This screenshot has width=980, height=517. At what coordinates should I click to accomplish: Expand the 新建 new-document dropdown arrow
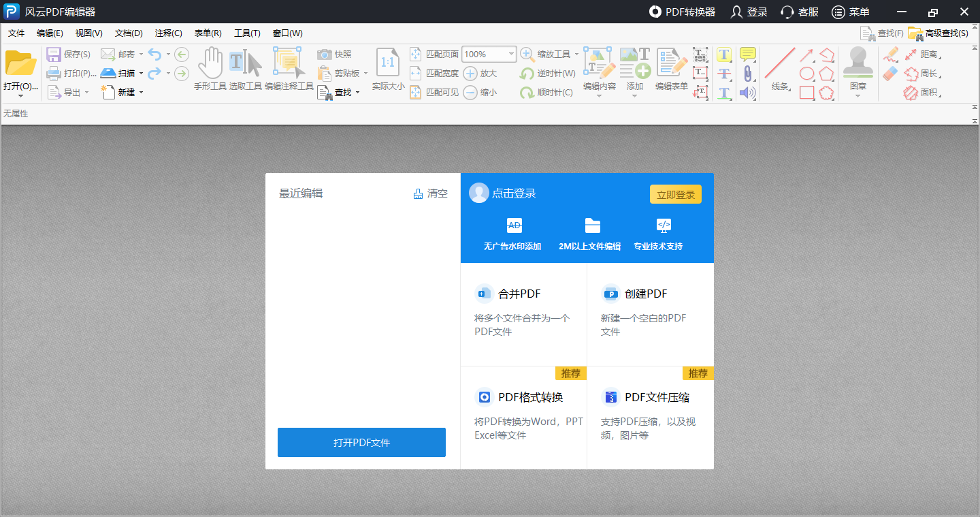coord(142,92)
